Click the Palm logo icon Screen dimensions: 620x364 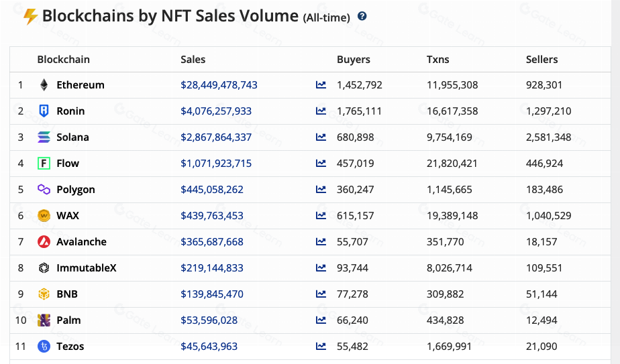pyautogui.click(x=44, y=320)
